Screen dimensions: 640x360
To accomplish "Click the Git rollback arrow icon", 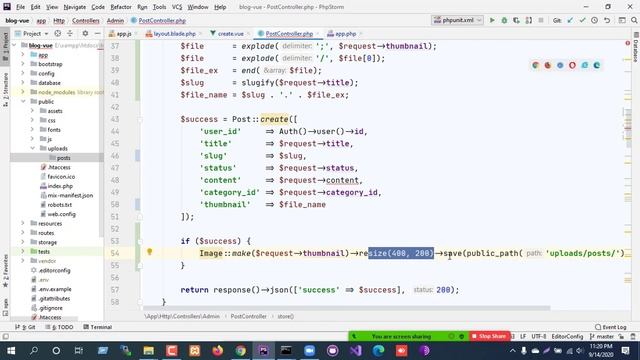I will coord(607,20).
